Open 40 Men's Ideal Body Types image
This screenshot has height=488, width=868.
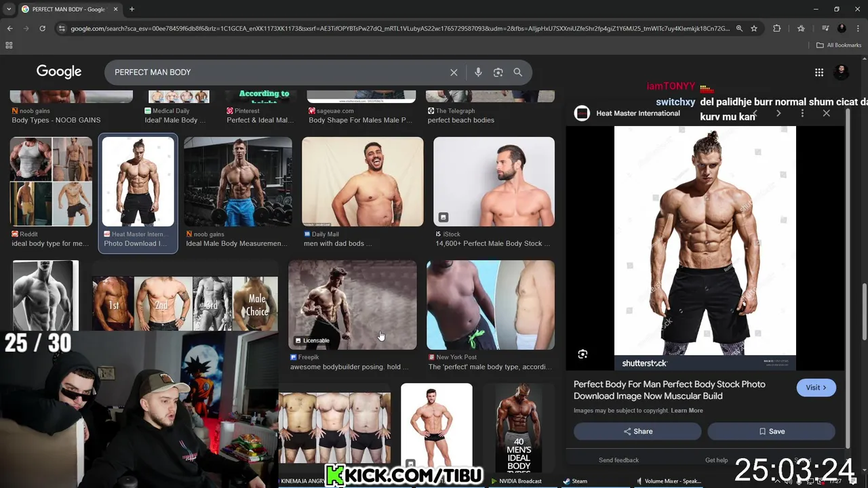point(519,428)
